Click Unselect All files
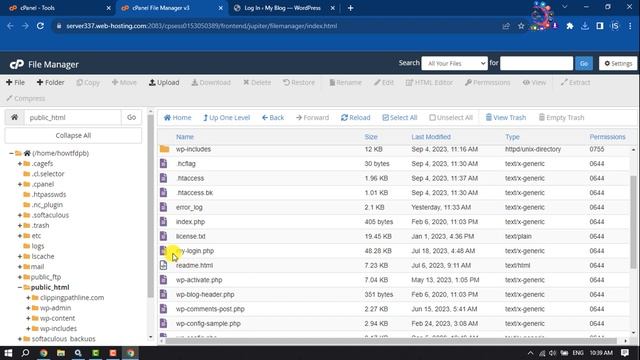Image resolution: width=640 pixels, height=360 pixels. pos(451,118)
